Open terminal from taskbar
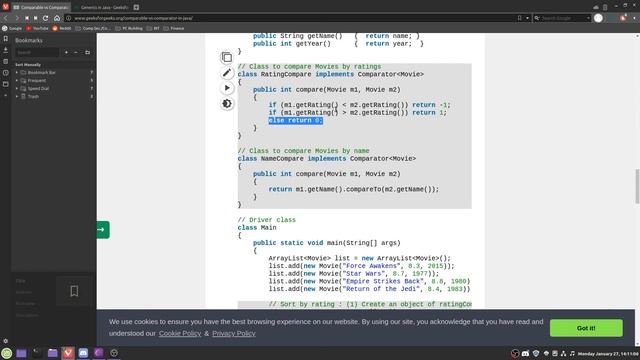The height and width of the screenshot is (360, 640). [x=37, y=353]
